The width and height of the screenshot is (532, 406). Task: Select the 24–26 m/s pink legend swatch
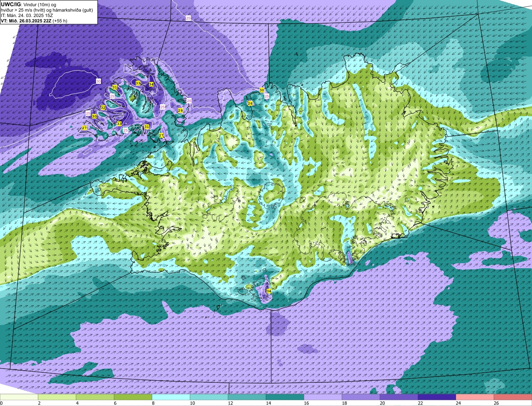pos(475,397)
